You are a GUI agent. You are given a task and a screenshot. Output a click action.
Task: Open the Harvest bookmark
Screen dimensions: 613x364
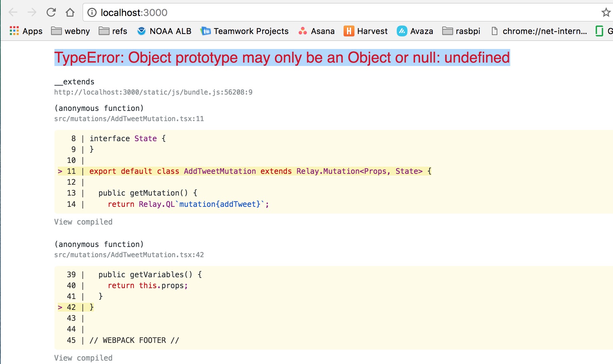click(366, 31)
